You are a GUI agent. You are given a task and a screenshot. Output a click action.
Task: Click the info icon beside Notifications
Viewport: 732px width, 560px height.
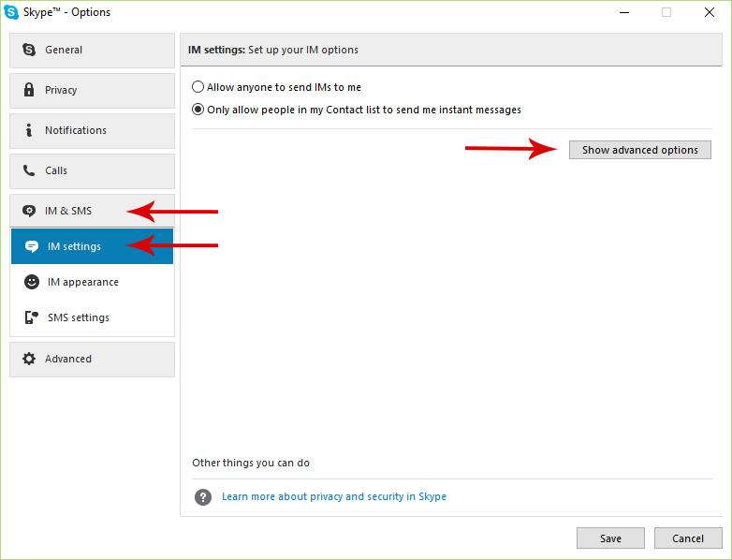click(x=29, y=130)
